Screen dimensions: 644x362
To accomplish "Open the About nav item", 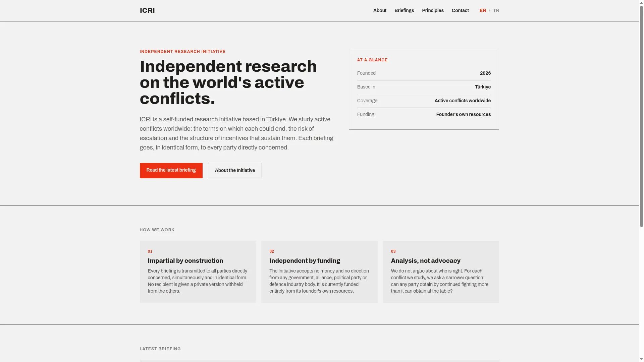I will coord(380,11).
